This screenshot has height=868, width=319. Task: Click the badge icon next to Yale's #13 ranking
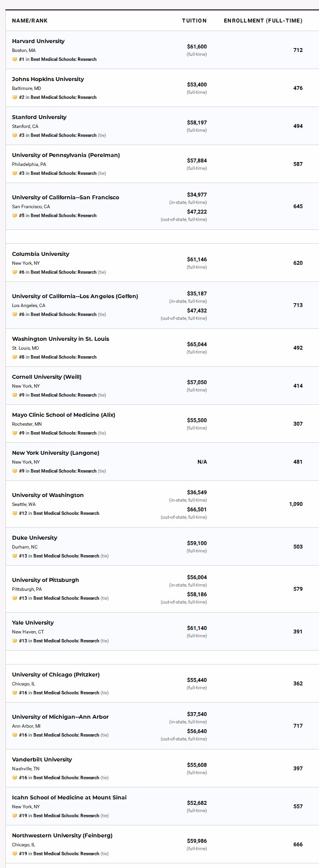[x=15, y=641]
